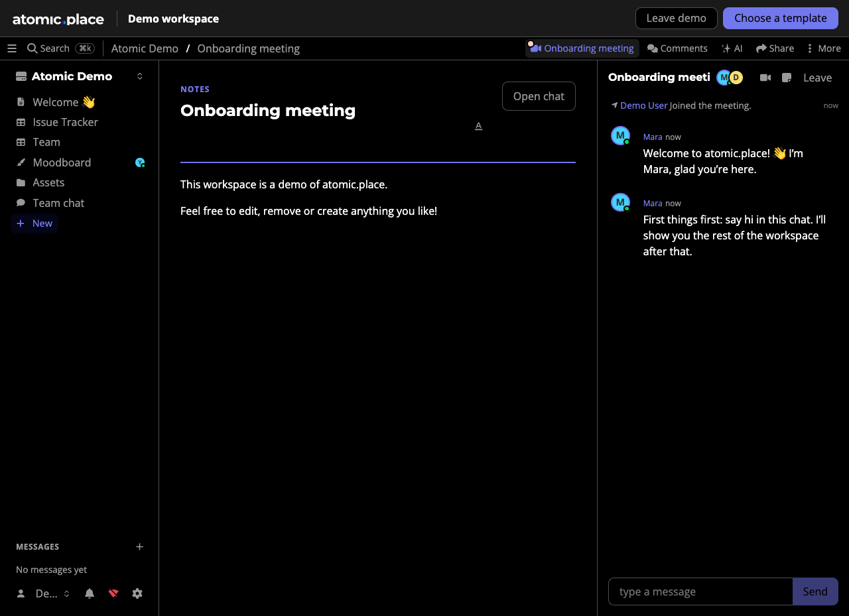This screenshot has height=616, width=849.
Task: Open the Comments panel
Action: coord(677,48)
